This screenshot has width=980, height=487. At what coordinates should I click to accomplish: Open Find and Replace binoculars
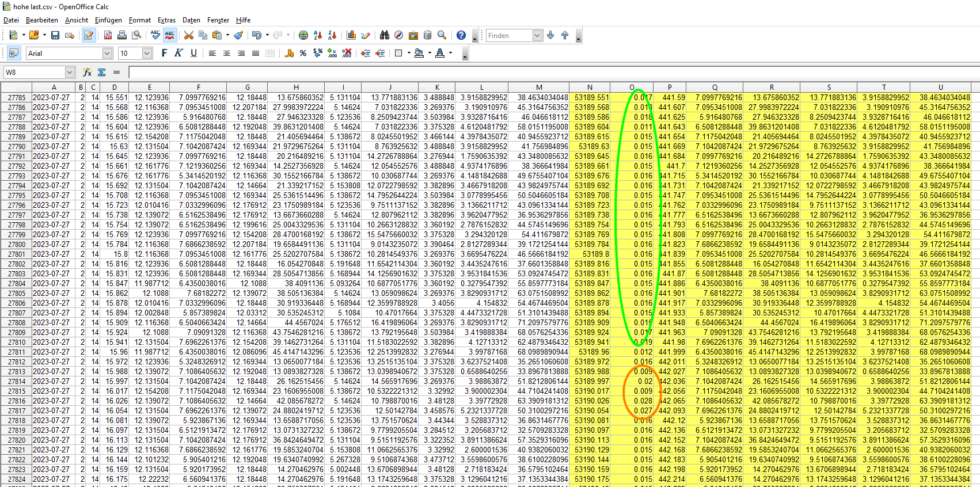click(385, 35)
